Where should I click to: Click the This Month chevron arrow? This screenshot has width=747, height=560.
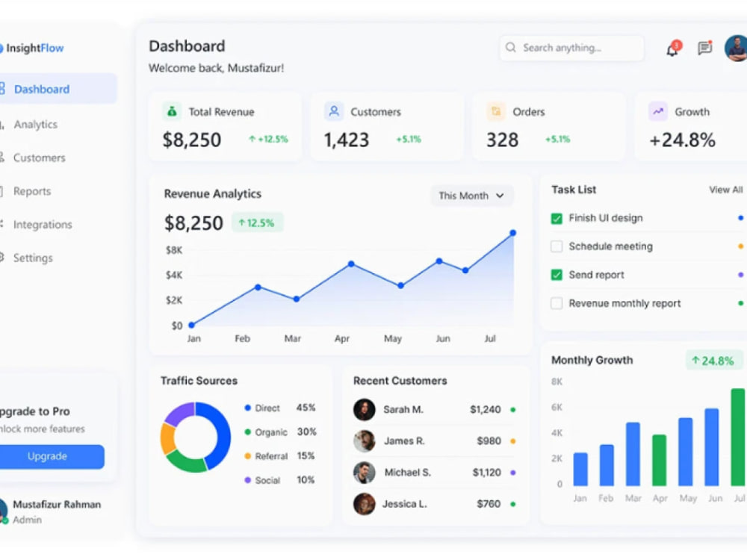coord(500,196)
